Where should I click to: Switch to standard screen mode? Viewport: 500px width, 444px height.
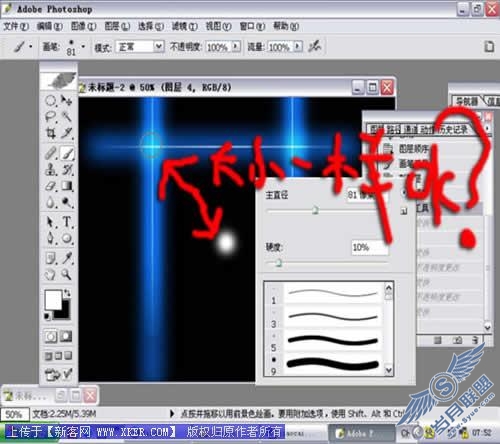pos(48,356)
